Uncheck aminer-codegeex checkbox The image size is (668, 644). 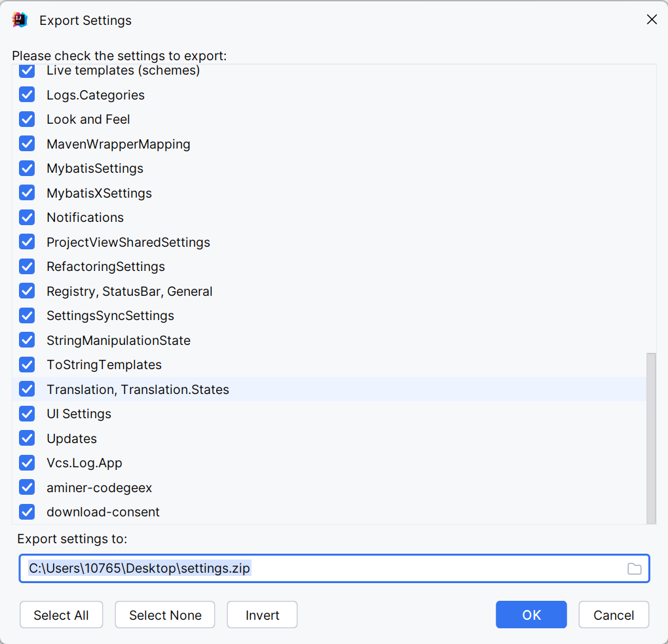27,488
